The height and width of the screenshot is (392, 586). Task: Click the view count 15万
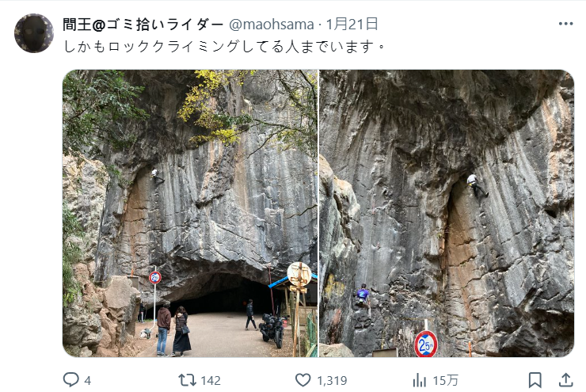(445, 380)
